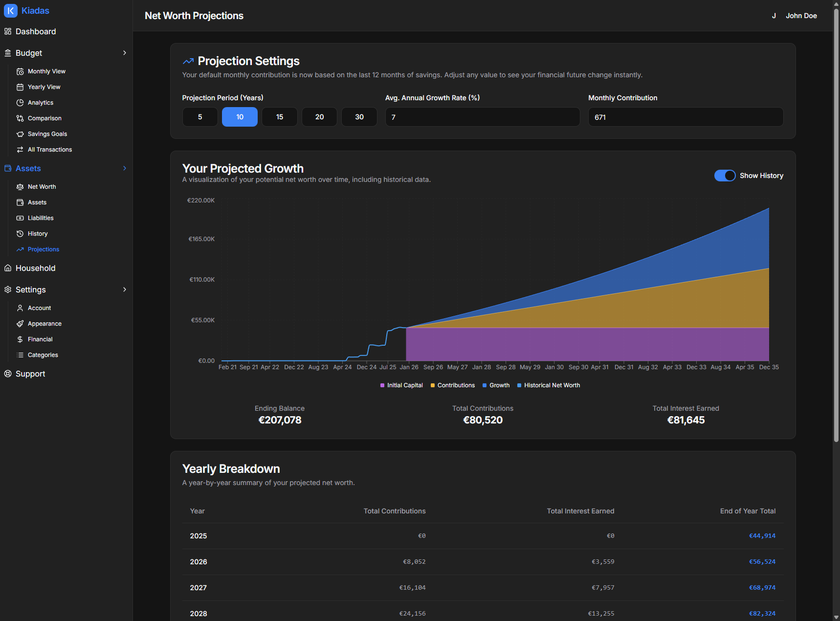Go to the Liabilities page
This screenshot has width=840, height=621.
pyautogui.click(x=41, y=218)
